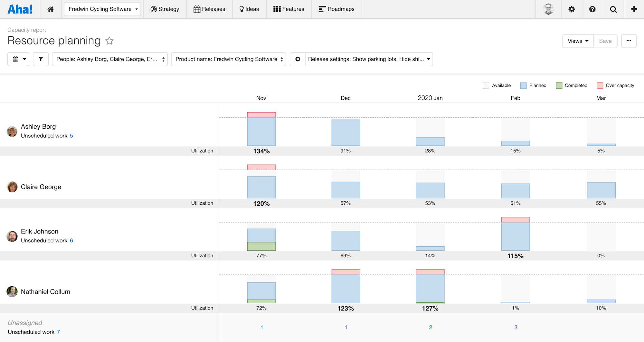Open the date range calendar icon
This screenshot has width=644, height=342.
coord(18,59)
